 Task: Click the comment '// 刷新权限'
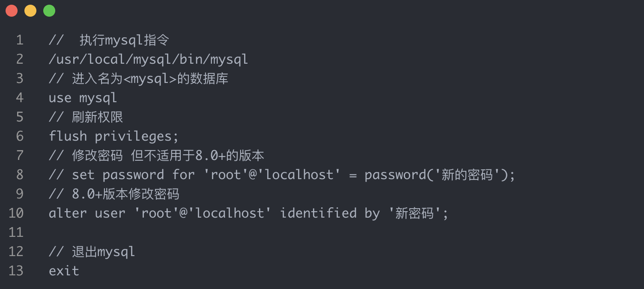(x=86, y=117)
